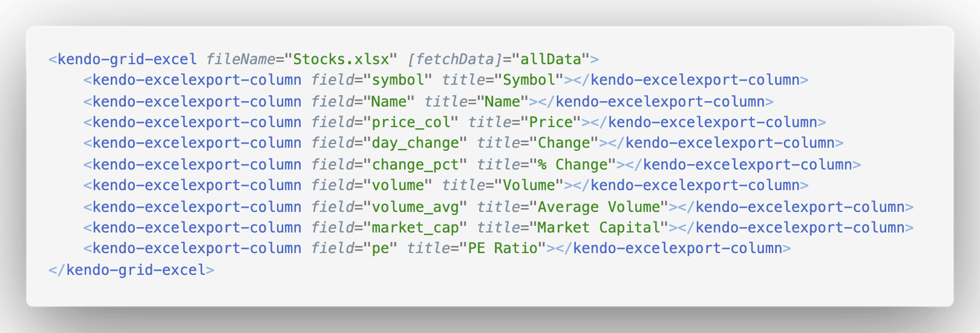Viewport: 980px width, 333px height.
Task: Click the "volume_avg" field value
Action: coord(415,207)
